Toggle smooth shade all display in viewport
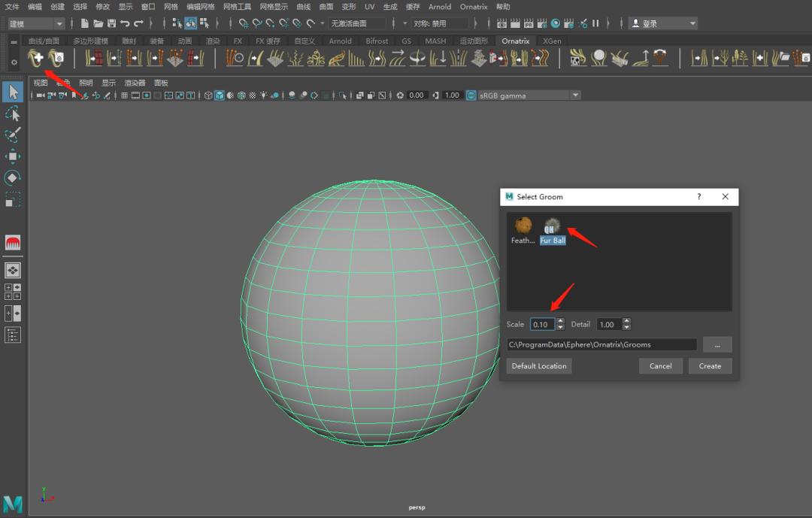The width and height of the screenshot is (812, 518). [220, 95]
